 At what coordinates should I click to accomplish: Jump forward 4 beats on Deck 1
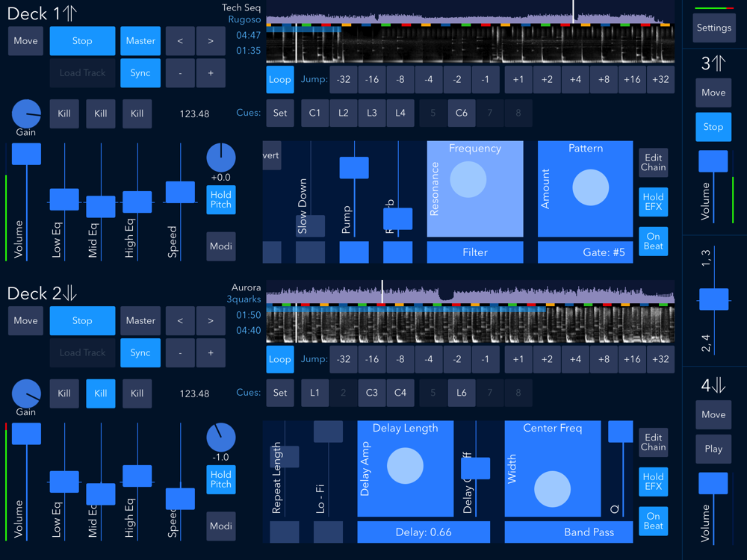[575, 80]
